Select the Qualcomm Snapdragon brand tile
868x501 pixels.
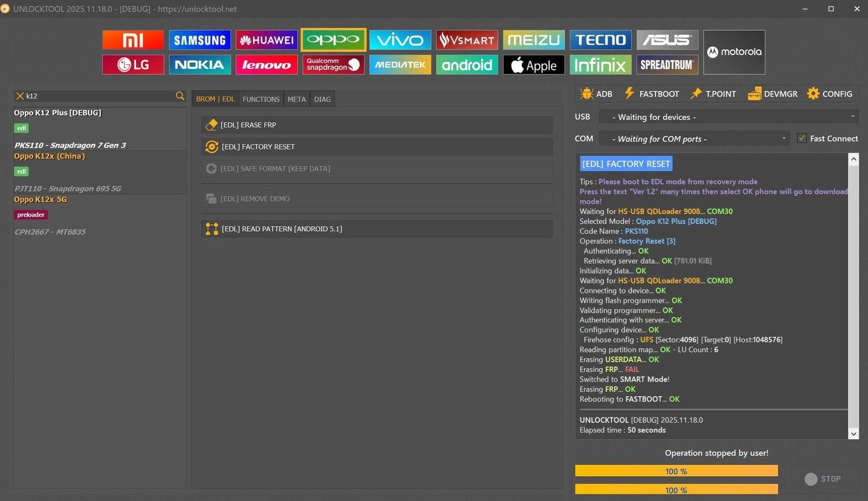(333, 65)
